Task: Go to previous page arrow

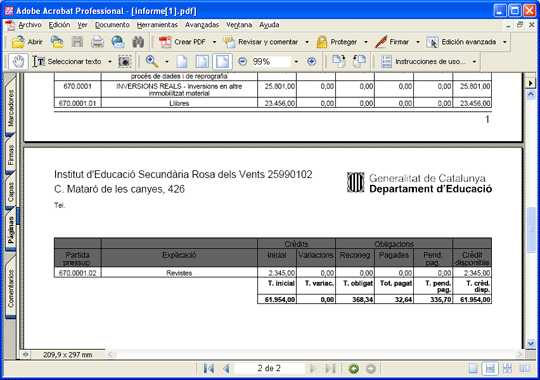Action: point(226,369)
